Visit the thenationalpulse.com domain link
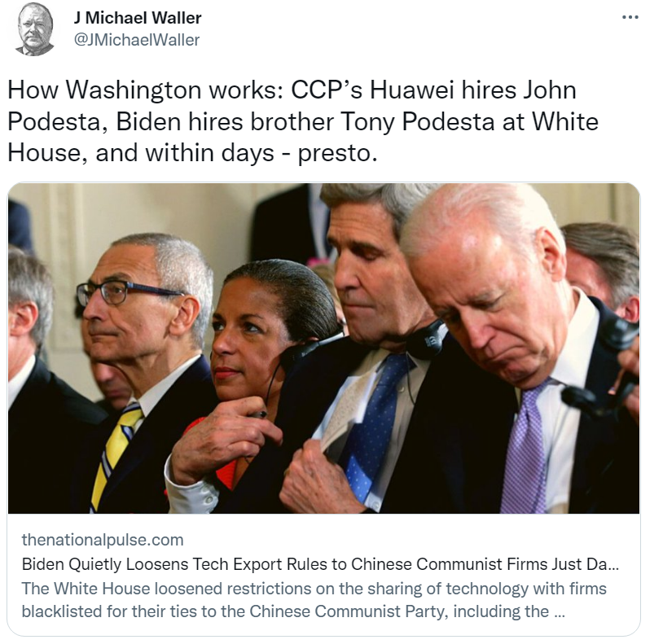The image size is (650, 644). (x=103, y=540)
